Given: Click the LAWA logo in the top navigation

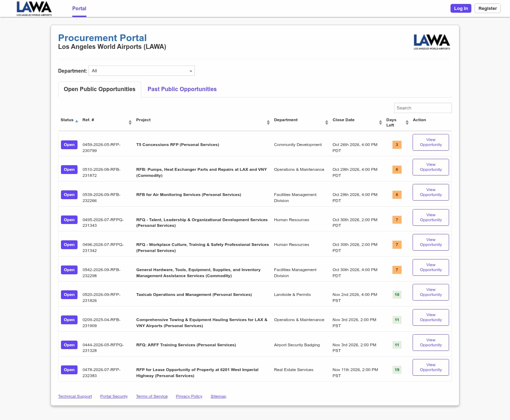Looking at the screenshot, I should click(34, 9).
